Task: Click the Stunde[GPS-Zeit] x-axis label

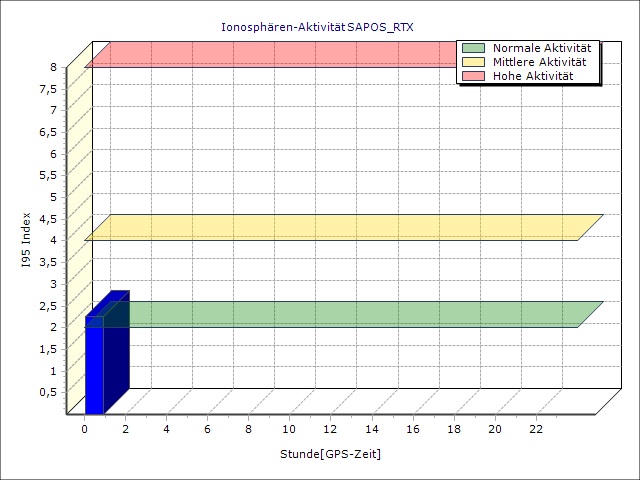Action: point(330,454)
